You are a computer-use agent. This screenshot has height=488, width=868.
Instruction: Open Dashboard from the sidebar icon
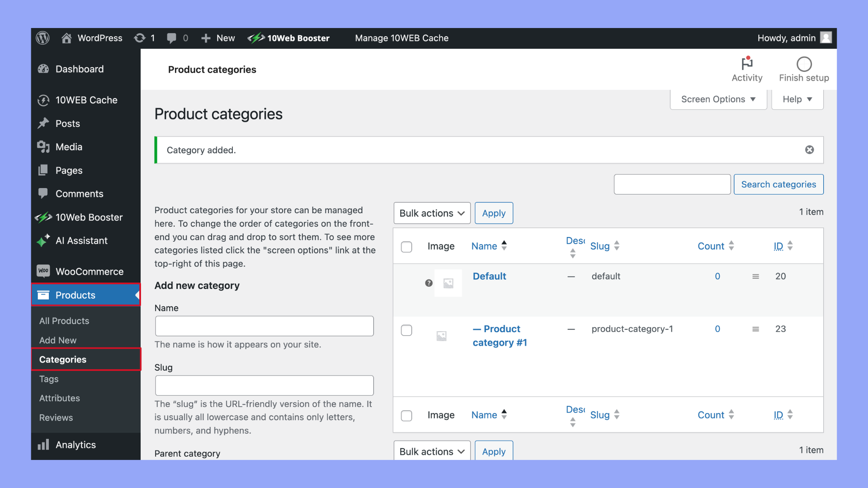43,69
